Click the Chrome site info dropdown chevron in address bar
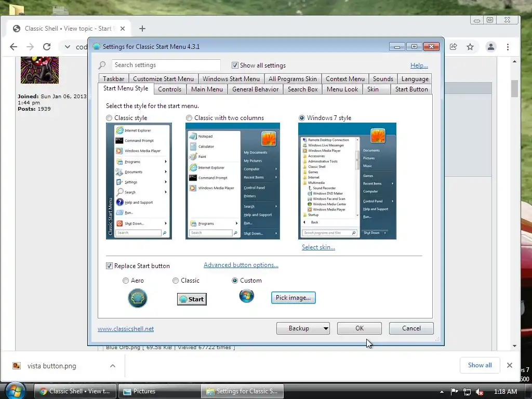 click(68, 47)
